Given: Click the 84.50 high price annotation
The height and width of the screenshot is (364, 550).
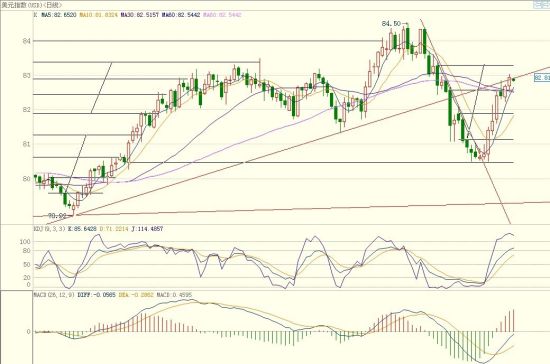Looking at the screenshot, I should 391,23.
